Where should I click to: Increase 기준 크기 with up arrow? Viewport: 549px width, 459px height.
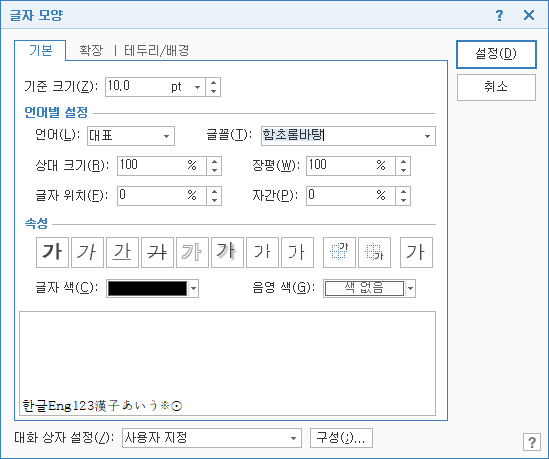213,83
